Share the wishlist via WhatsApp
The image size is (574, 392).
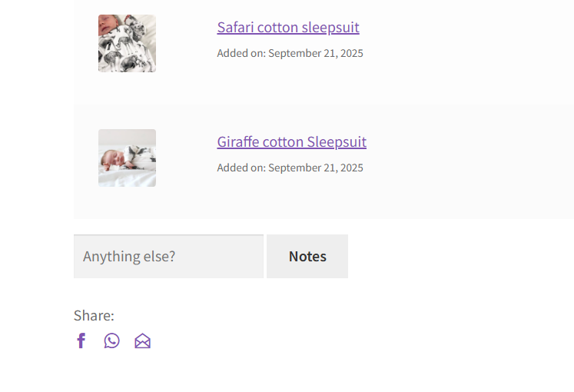point(112,341)
